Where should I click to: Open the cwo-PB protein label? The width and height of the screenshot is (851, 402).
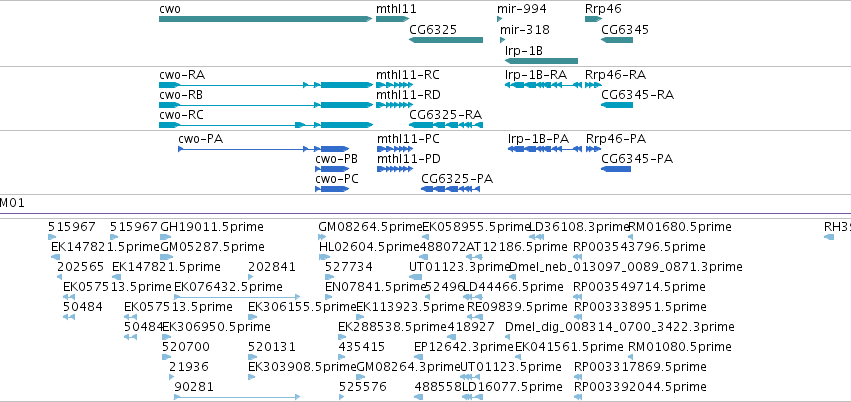[336, 159]
